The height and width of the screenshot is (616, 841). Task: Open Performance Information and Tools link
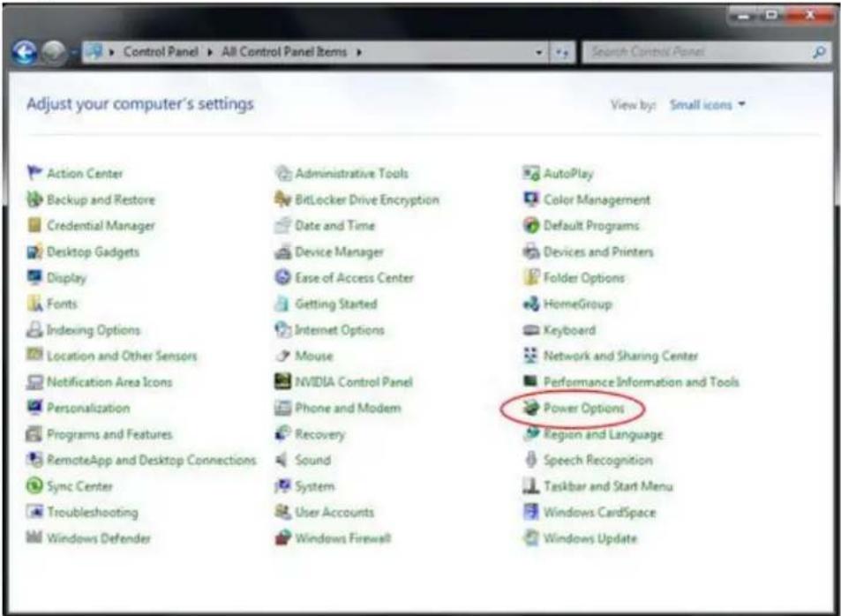[x=641, y=381]
